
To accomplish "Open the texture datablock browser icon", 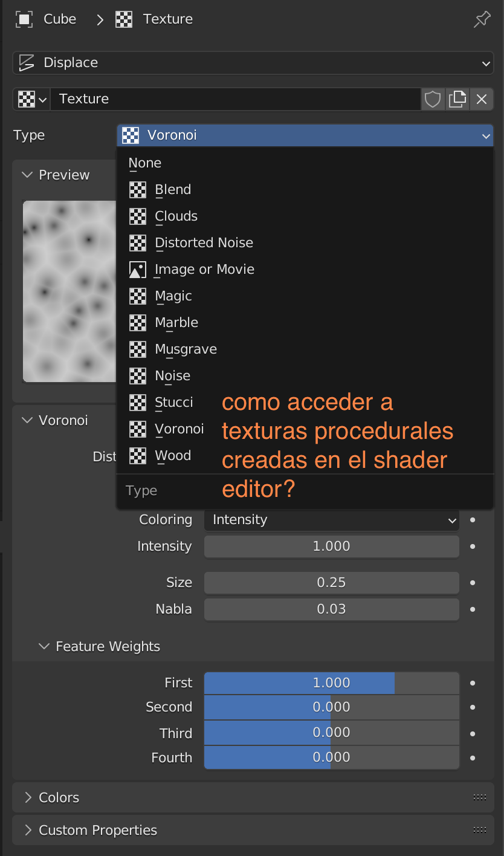I will tap(32, 99).
